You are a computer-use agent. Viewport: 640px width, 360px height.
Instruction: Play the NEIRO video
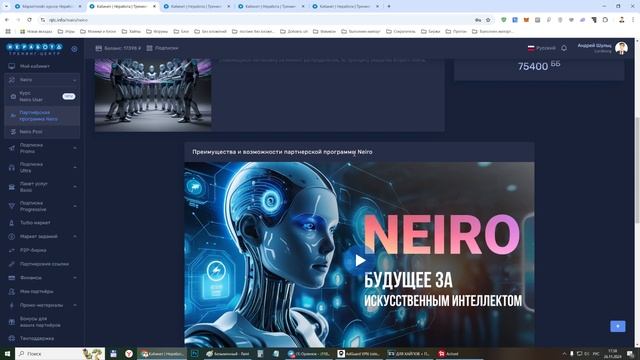tap(360, 260)
